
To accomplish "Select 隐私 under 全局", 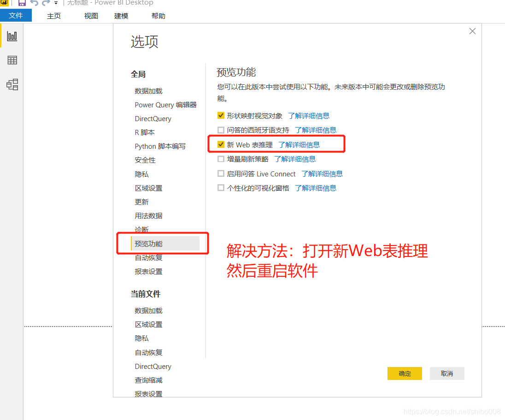I will [142, 175].
